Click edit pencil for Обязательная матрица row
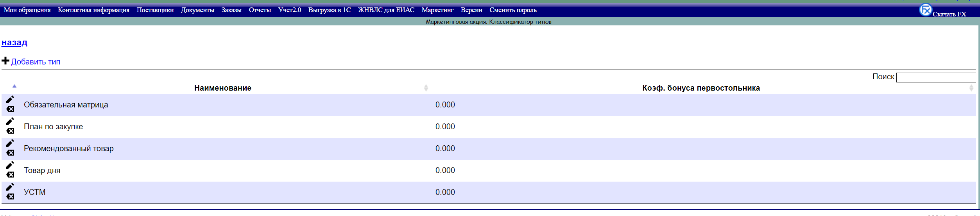The image size is (980, 216). pos(10,100)
